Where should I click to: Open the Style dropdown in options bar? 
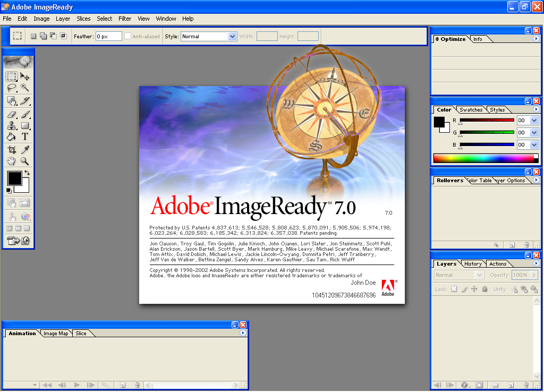coord(232,36)
